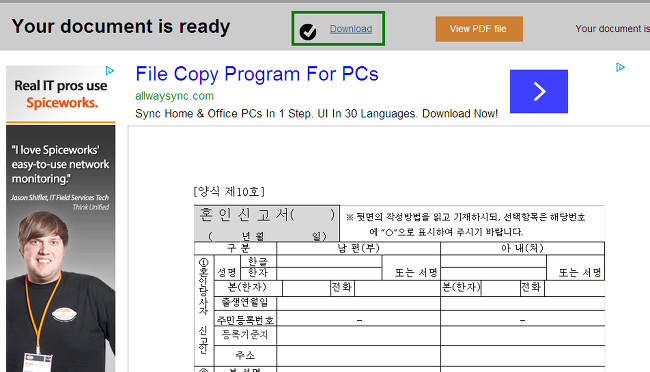
Task: Click the '[양식 제10호]' form label
Action: (229, 192)
